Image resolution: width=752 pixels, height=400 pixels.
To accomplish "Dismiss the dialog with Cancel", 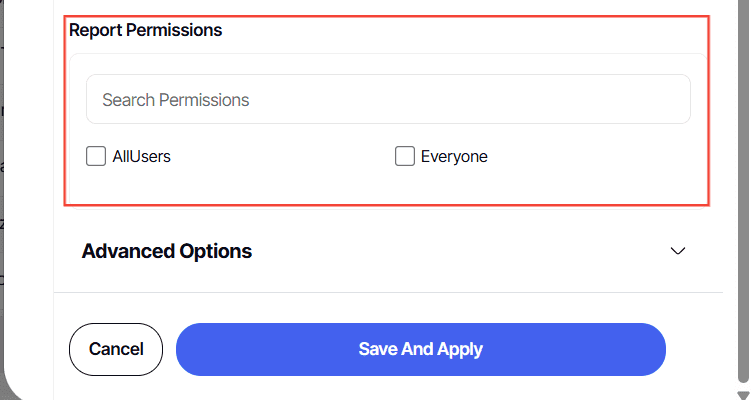I will point(116,349).
